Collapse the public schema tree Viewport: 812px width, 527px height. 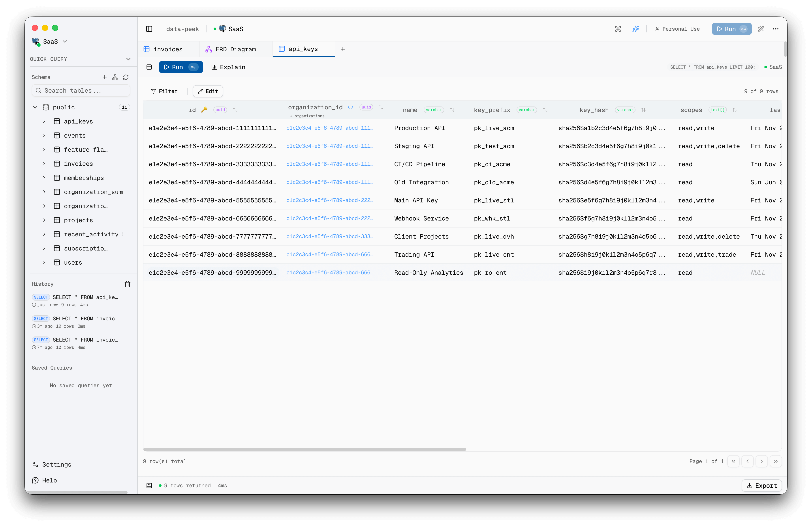[x=35, y=107]
